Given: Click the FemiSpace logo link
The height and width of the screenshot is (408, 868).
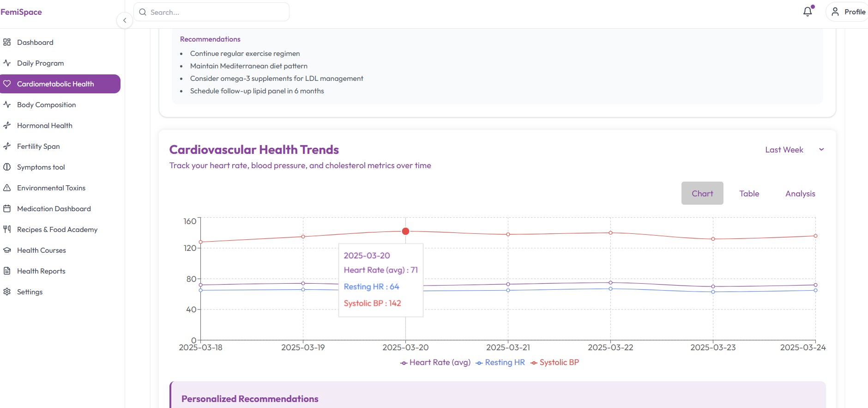Looking at the screenshot, I should 21,12.
